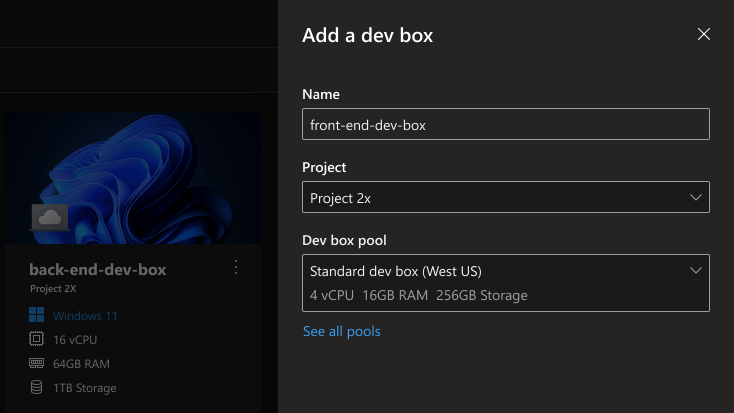Screen dimensions: 734x413
Task: Click the cloud icon on the dev box thumbnail
Action: [49, 217]
